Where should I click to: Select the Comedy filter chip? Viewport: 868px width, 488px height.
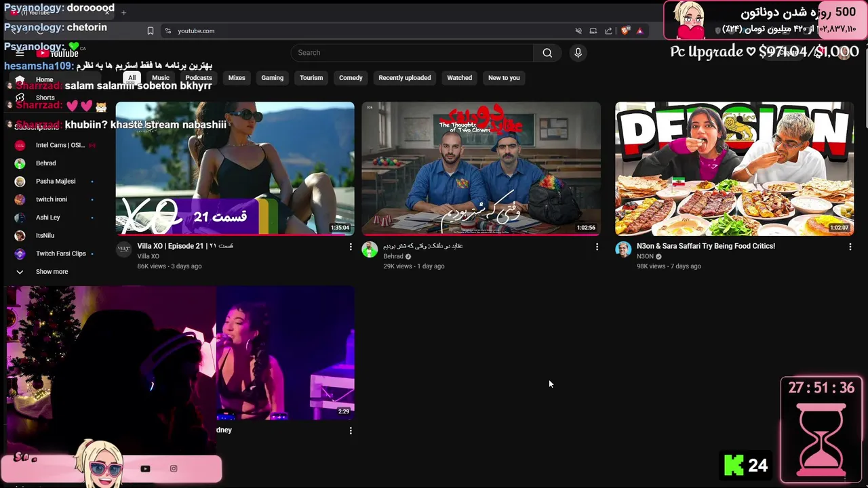click(351, 78)
